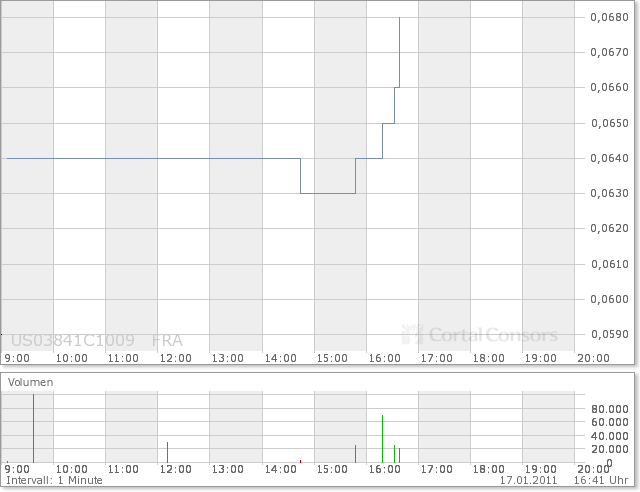Click the 17.01.2011 date stamp

[x=529, y=480]
